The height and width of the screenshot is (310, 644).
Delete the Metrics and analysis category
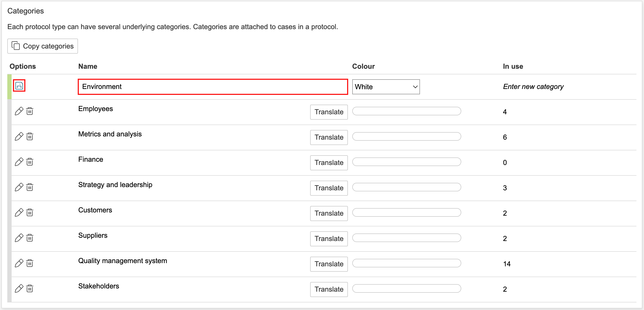tap(30, 136)
